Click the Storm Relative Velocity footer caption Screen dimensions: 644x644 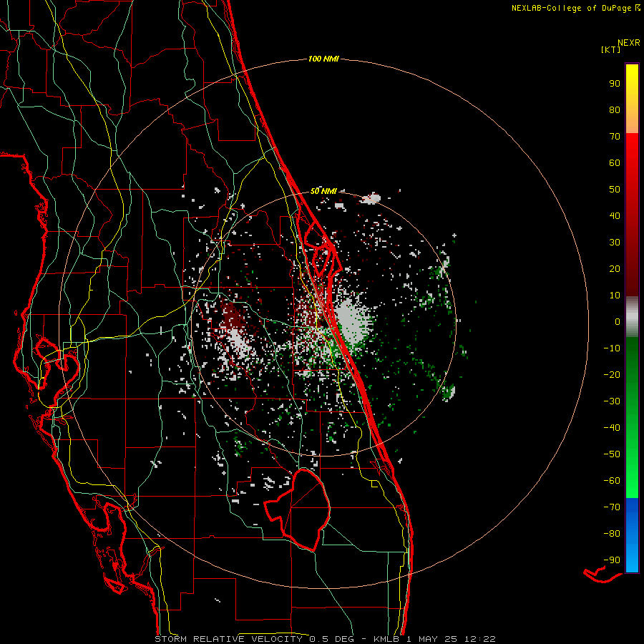tap(325, 639)
